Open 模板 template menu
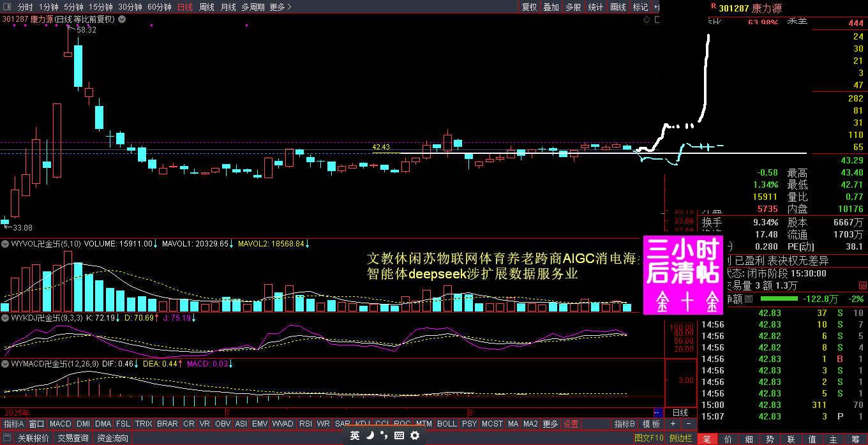This screenshot has height=445, width=868. click(651, 424)
